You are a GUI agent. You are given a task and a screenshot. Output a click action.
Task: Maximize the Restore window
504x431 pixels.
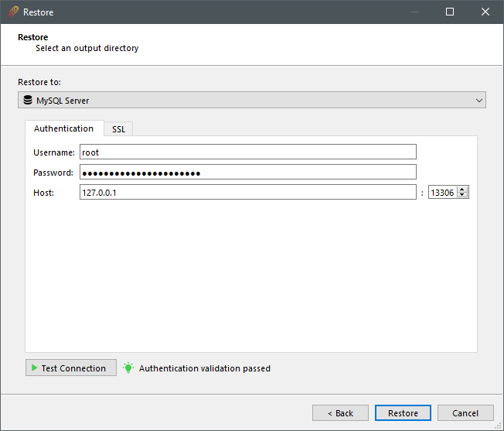(450, 12)
